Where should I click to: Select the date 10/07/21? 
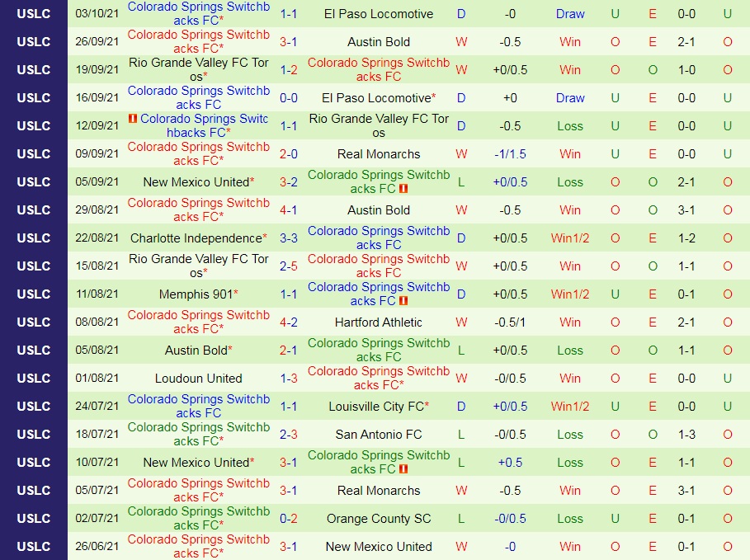(x=97, y=462)
